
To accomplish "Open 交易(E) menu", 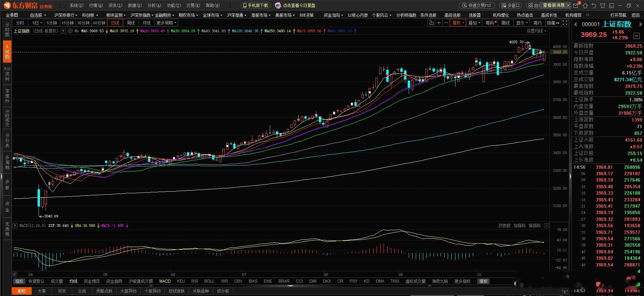I will [193, 5].
